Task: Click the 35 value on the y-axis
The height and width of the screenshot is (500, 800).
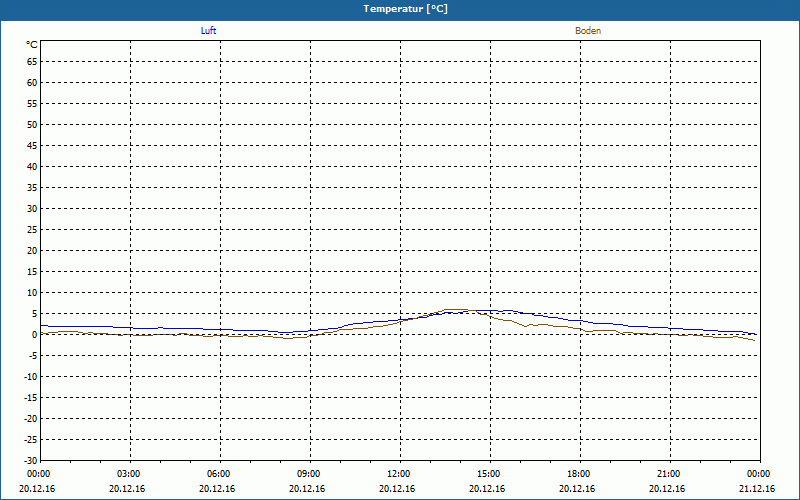Action: (32, 188)
